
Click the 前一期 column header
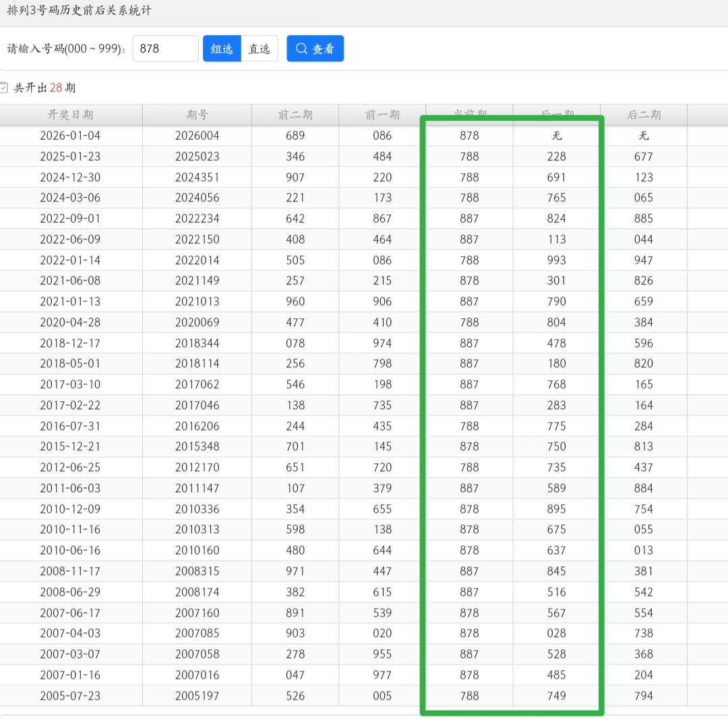click(x=382, y=115)
